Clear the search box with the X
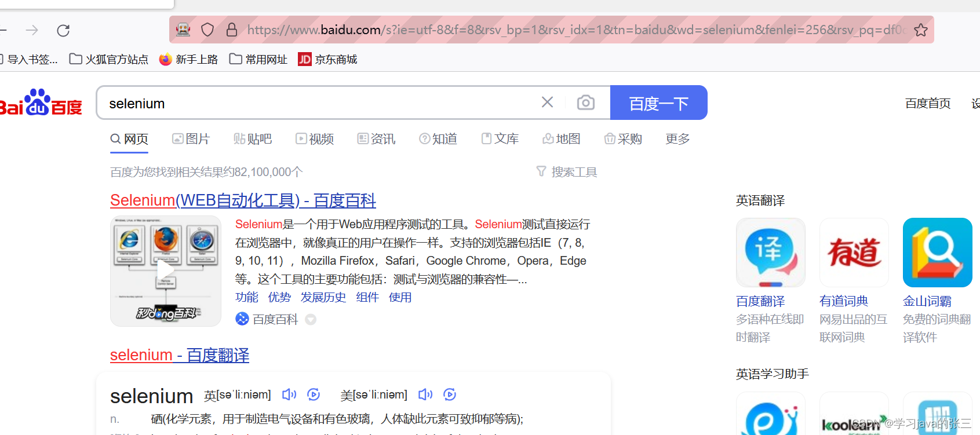This screenshot has height=435, width=980. 547,103
